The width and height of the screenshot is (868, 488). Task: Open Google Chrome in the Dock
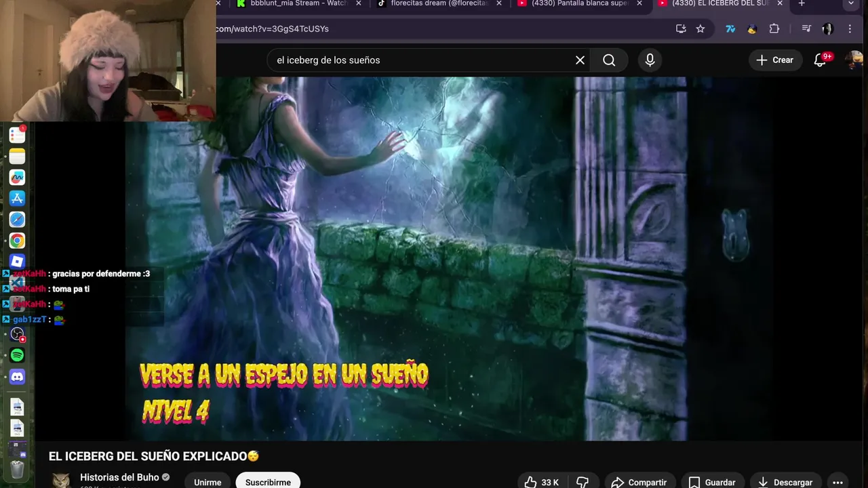pyautogui.click(x=17, y=241)
